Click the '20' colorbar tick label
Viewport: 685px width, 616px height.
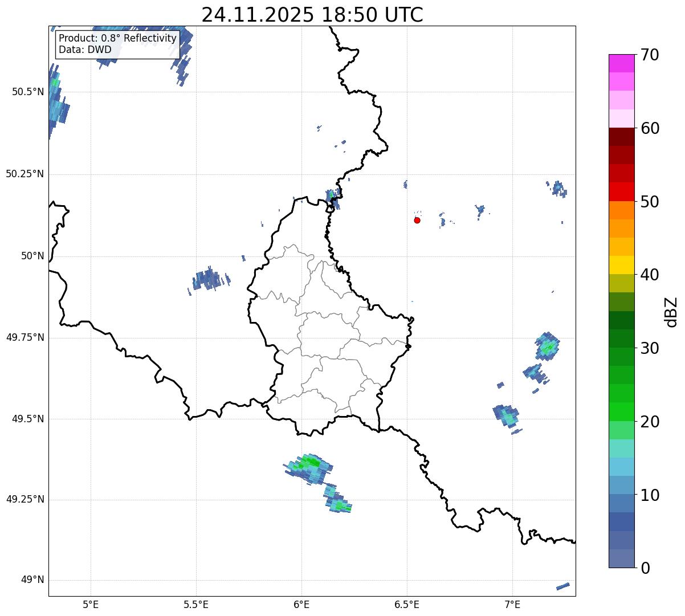(x=650, y=422)
